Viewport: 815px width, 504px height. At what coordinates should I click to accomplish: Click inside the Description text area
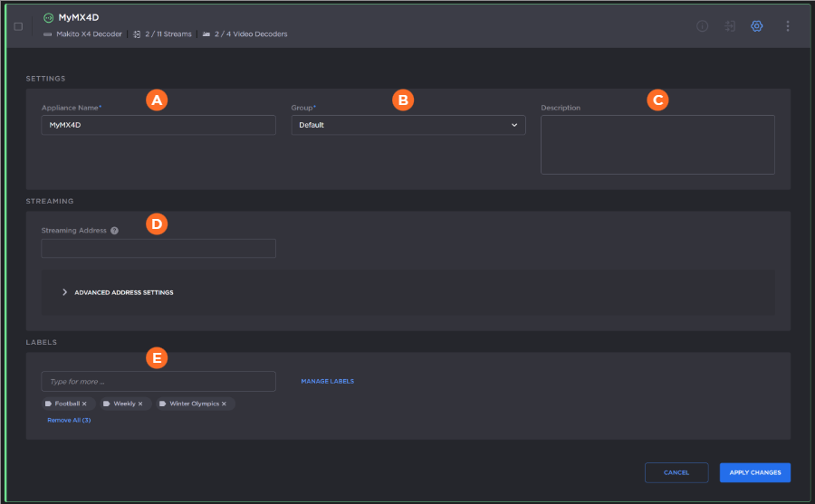[657, 145]
